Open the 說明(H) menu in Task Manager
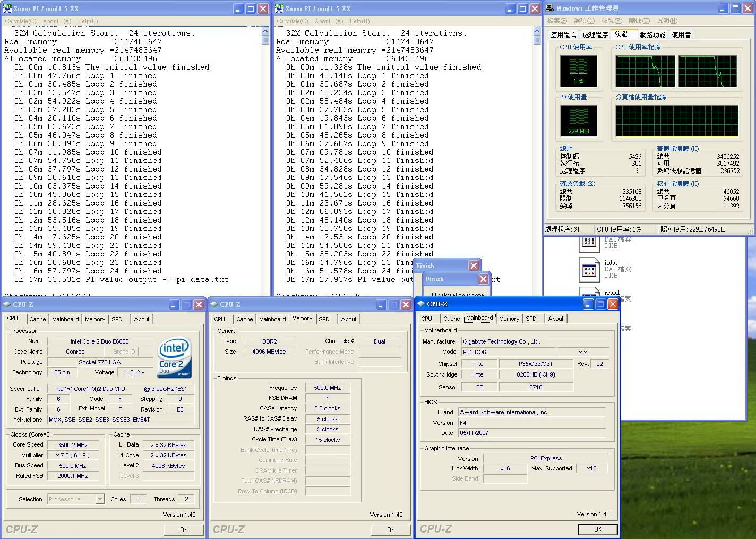 pyautogui.click(x=667, y=21)
